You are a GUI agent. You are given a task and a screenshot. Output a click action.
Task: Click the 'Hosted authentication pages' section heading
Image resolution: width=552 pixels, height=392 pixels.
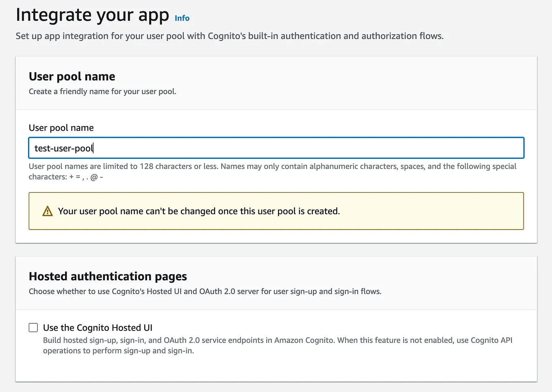point(108,276)
